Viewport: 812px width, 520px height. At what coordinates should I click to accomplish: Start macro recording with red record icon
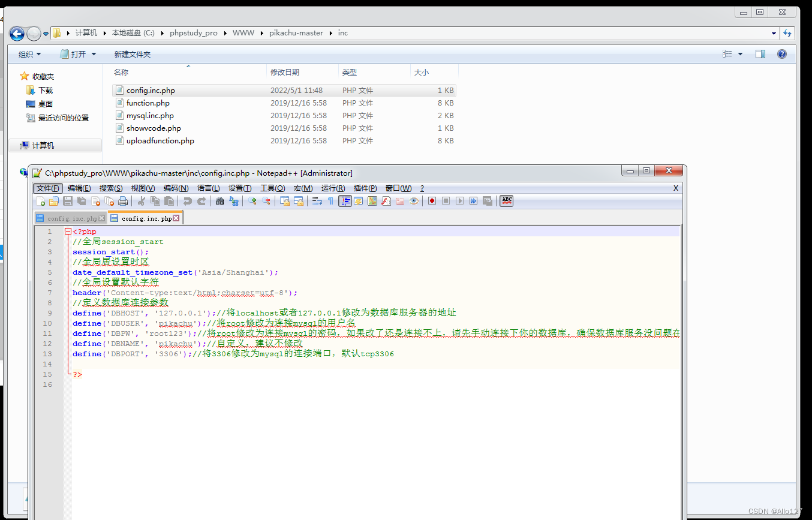click(432, 201)
